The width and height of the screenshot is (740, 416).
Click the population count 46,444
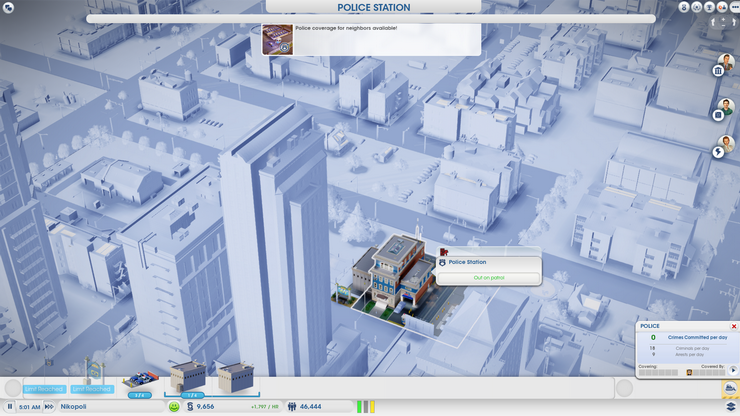coord(311,407)
